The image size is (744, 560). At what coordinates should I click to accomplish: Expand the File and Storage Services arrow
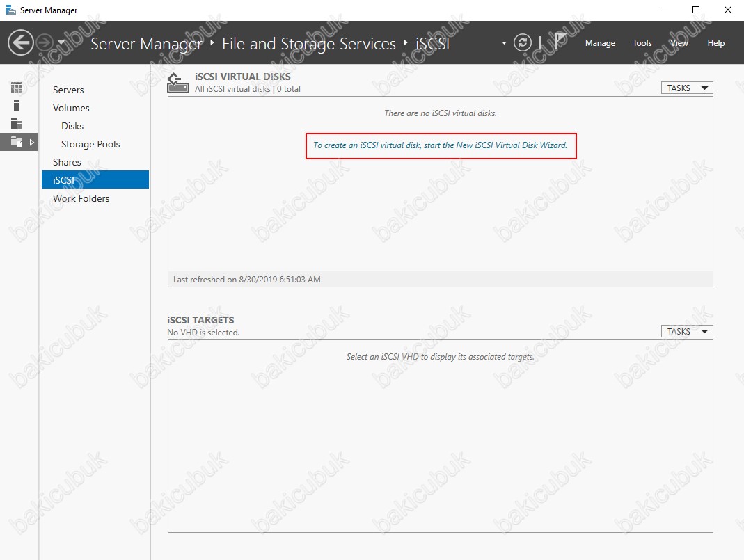click(32, 142)
